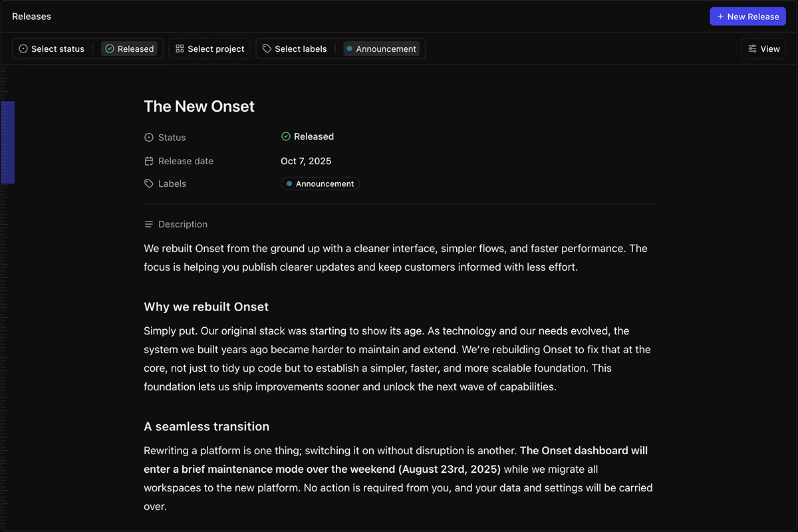798x532 pixels.
Task: Click the grid icon beside Select project
Action: click(178, 49)
